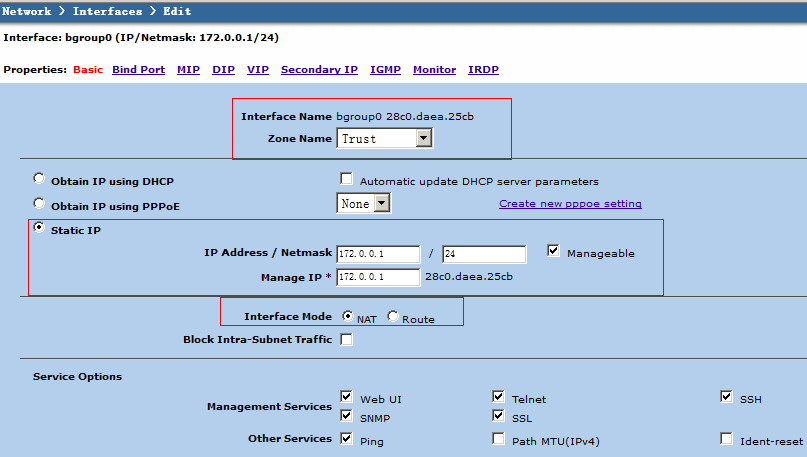This screenshot has height=457, width=807.
Task: Select Obtain IP using DHCP option
Action: point(39,179)
